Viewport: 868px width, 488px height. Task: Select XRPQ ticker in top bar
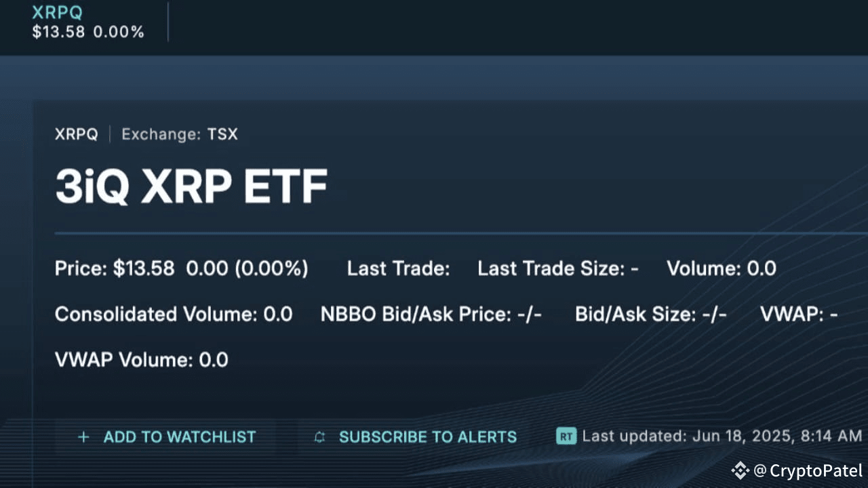58,12
